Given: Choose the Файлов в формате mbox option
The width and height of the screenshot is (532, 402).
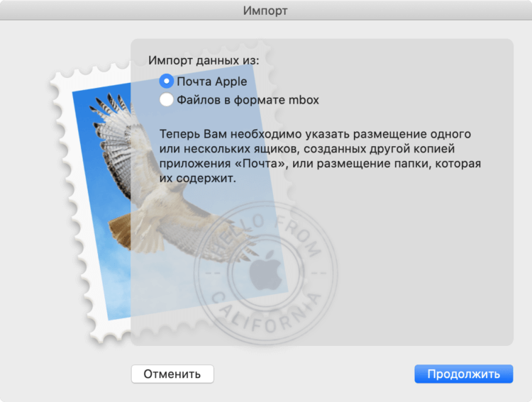Looking at the screenshot, I should click(x=166, y=100).
